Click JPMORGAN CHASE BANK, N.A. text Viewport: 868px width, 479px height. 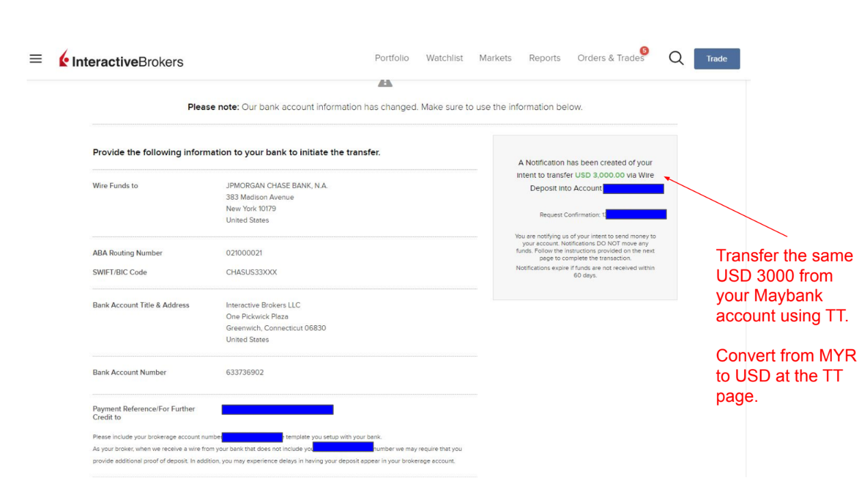click(x=277, y=186)
